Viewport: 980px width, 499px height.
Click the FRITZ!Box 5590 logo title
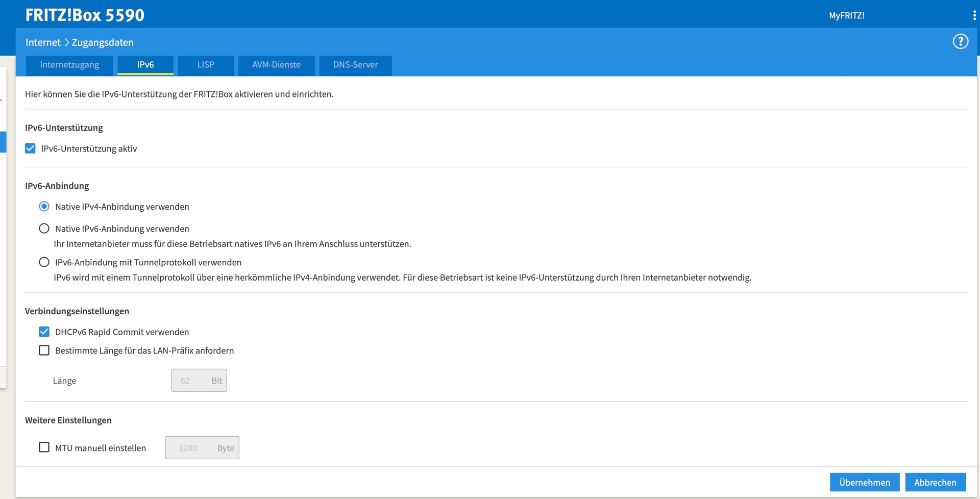tap(85, 15)
